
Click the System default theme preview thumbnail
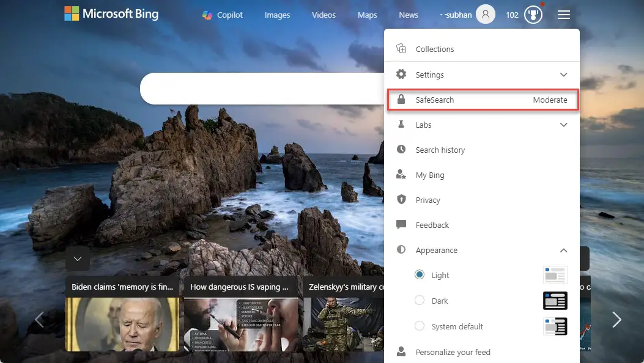click(x=555, y=326)
